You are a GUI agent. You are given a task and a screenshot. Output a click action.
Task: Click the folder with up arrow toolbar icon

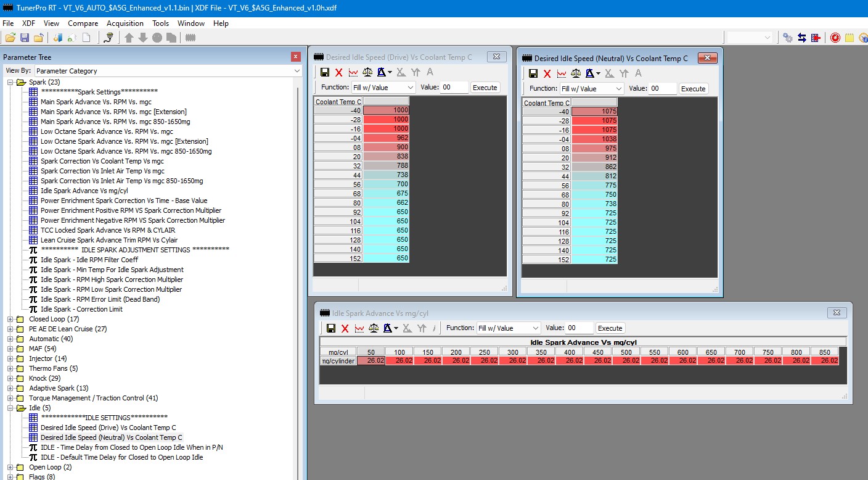[38, 38]
